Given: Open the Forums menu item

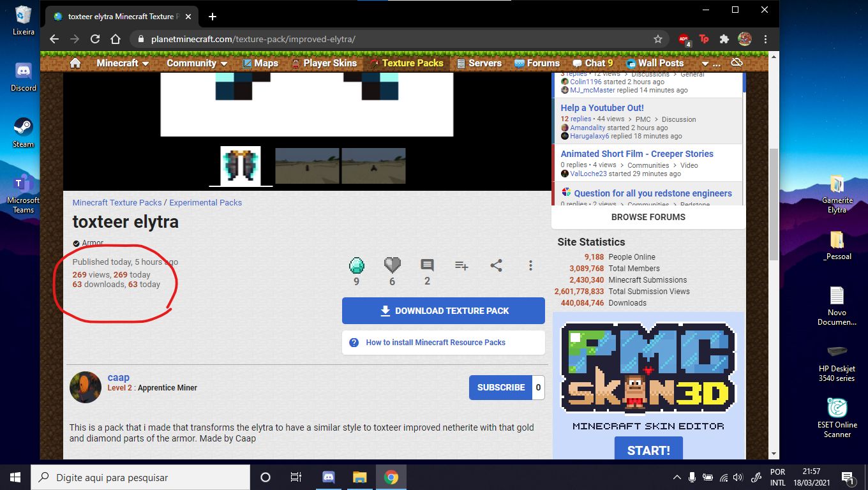Looking at the screenshot, I should tap(537, 63).
